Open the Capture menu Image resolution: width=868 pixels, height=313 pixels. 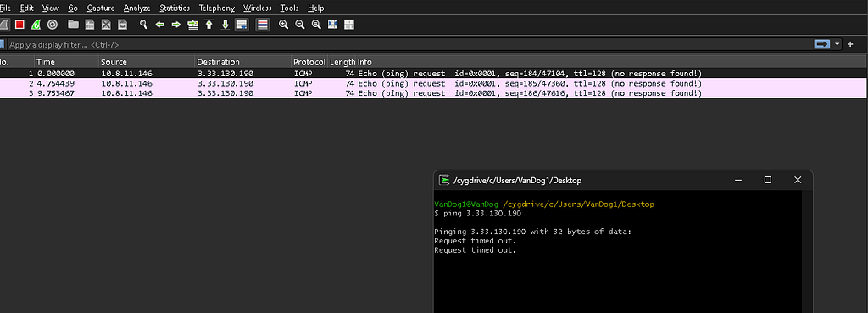click(x=101, y=8)
